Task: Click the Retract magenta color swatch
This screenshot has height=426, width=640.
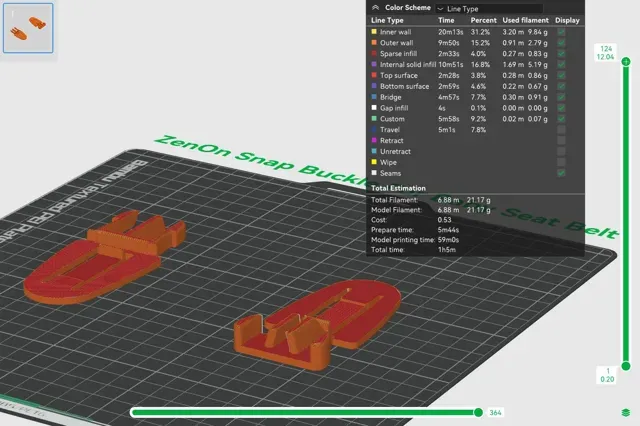Action: (374, 140)
